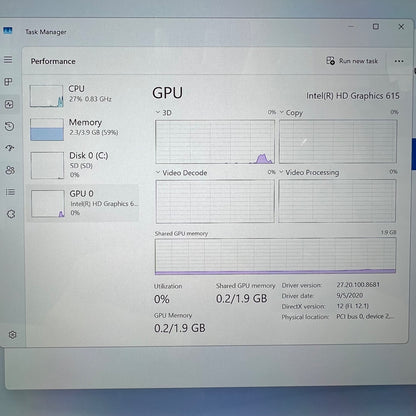Click the Video Processing graph

point(337,201)
